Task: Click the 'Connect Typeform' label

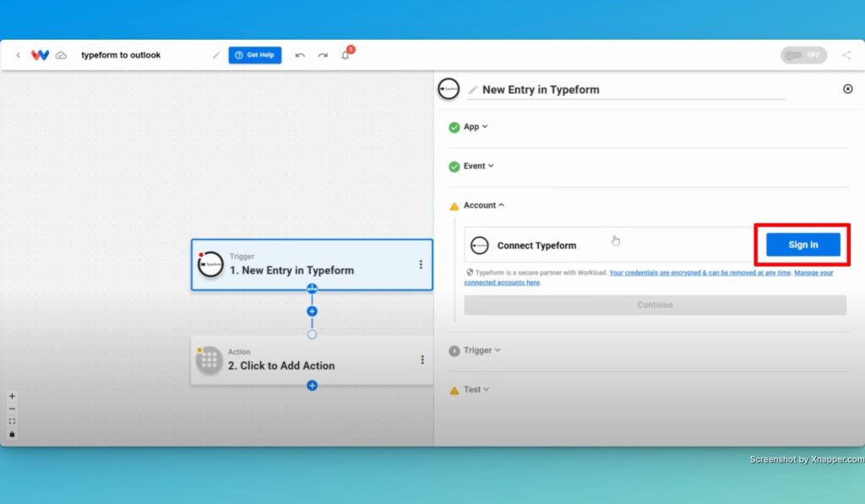Action: pos(536,246)
